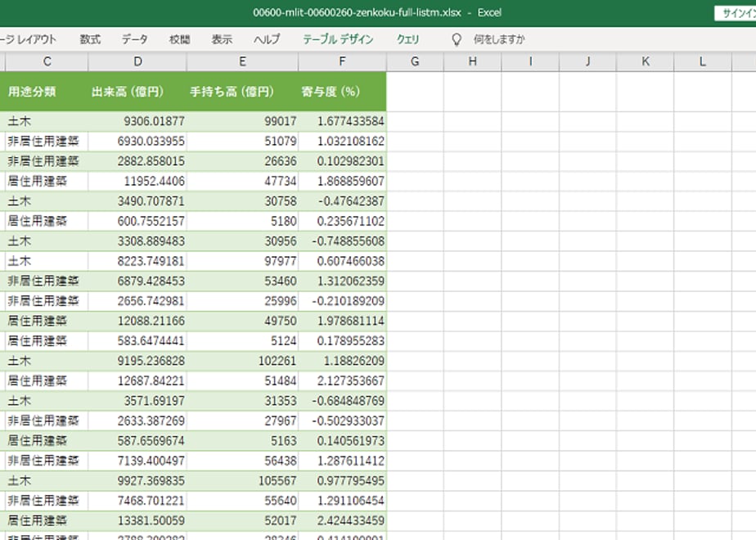Switch to the テーブル デザイン tab

[x=338, y=39]
